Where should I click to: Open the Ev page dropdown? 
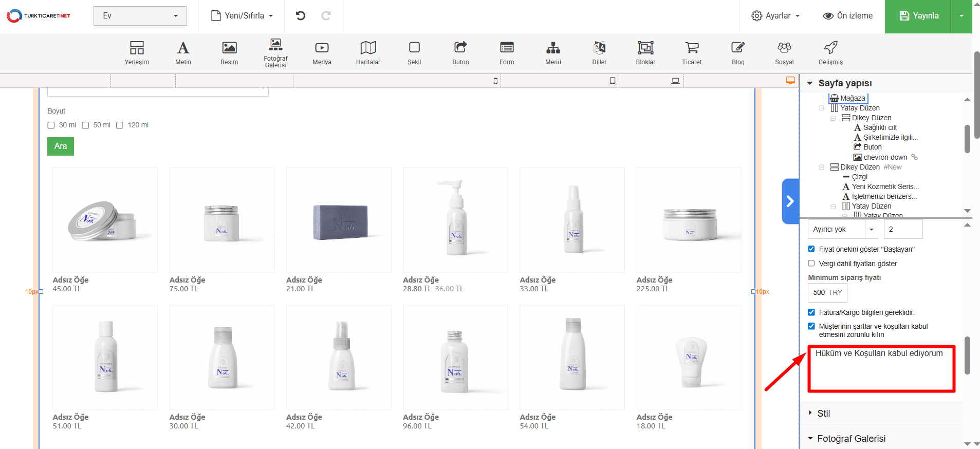coord(140,16)
